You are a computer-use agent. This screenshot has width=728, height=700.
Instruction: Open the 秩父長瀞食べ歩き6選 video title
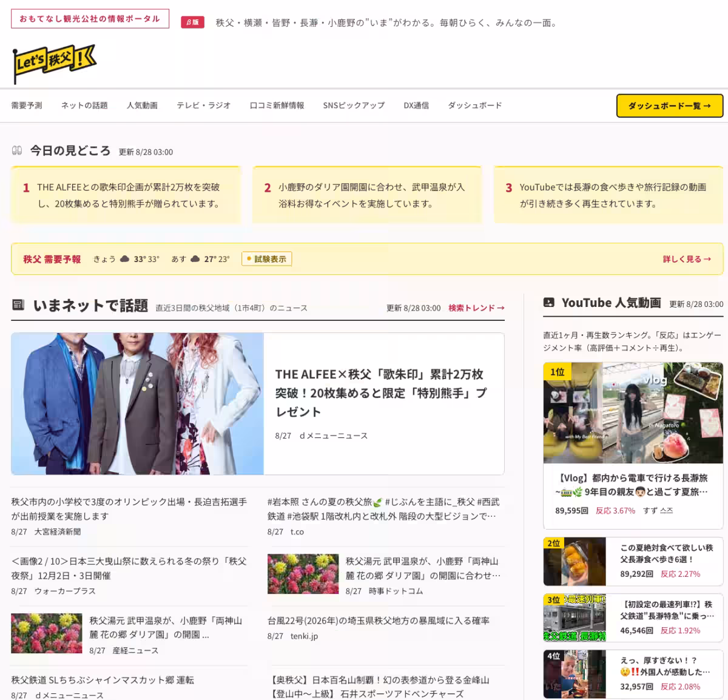(666, 553)
